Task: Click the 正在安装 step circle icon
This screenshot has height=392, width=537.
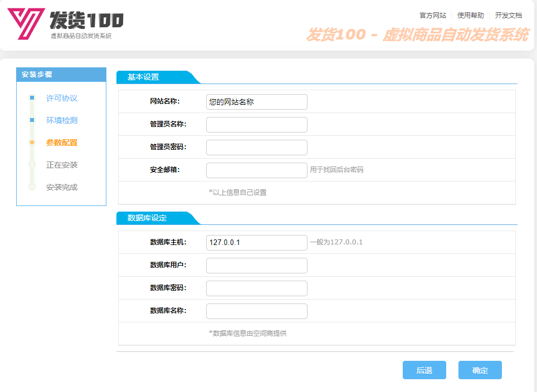Action: coord(32,165)
